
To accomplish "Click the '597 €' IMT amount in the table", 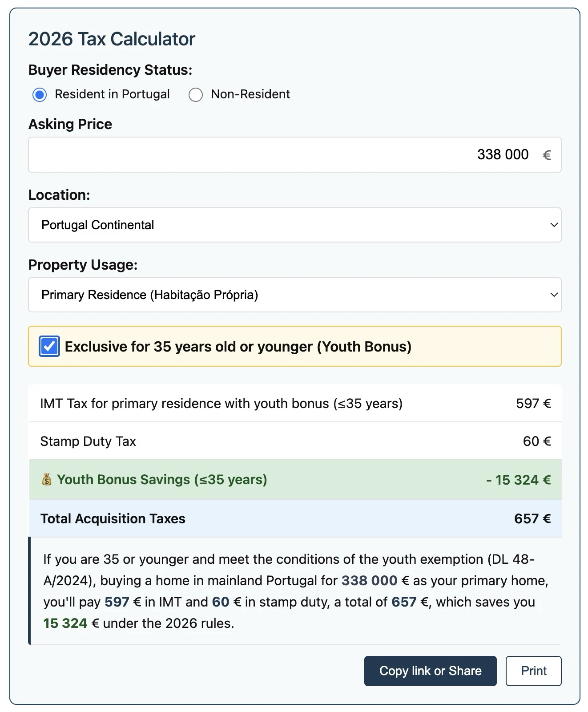I will tap(533, 404).
